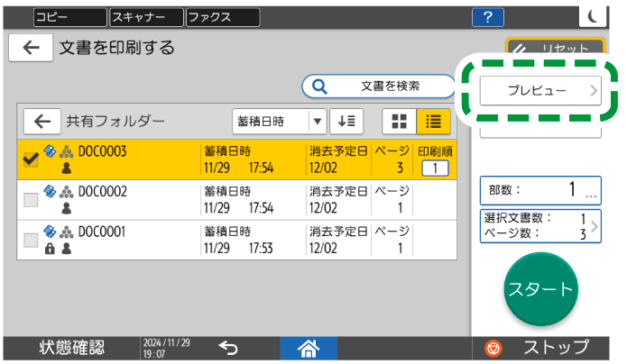Edit the 部数 copies field
627x364 pixels.
(540, 190)
